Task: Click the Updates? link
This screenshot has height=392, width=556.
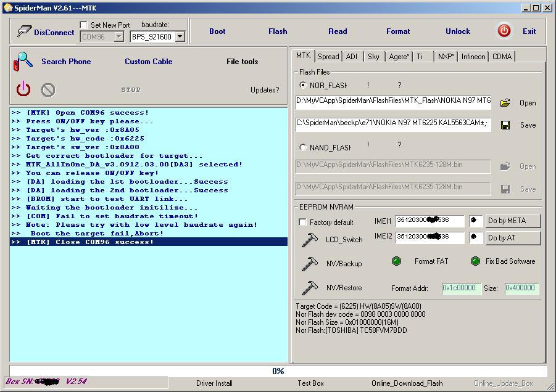Action: tap(265, 90)
